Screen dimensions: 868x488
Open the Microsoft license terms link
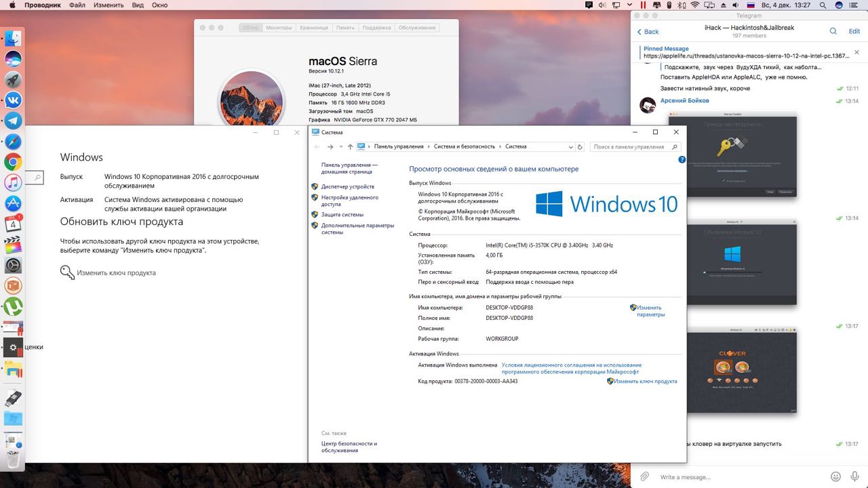[x=572, y=368]
